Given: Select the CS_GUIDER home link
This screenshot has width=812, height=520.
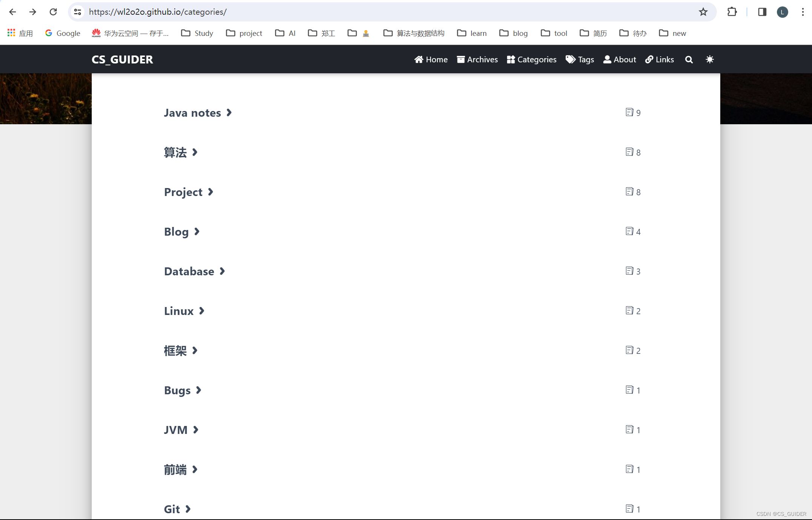Looking at the screenshot, I should pos(123,59).
